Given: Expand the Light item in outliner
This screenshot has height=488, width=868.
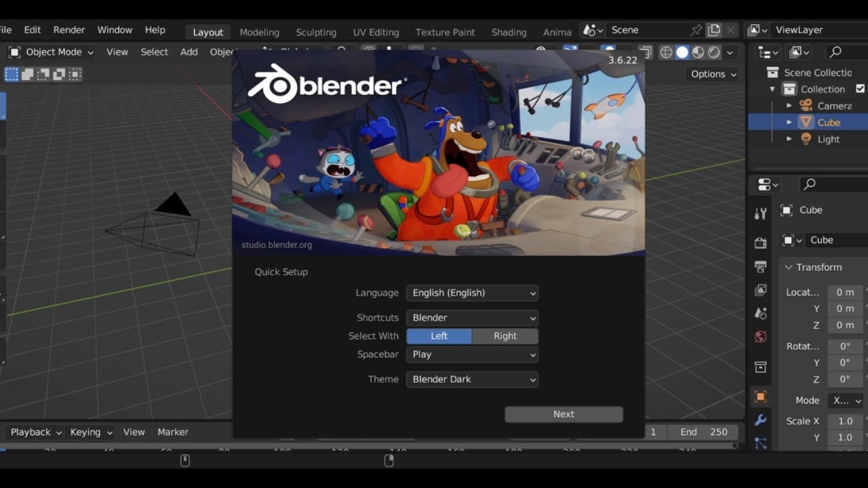Looking at the screenshot, I should pos(789,139).
